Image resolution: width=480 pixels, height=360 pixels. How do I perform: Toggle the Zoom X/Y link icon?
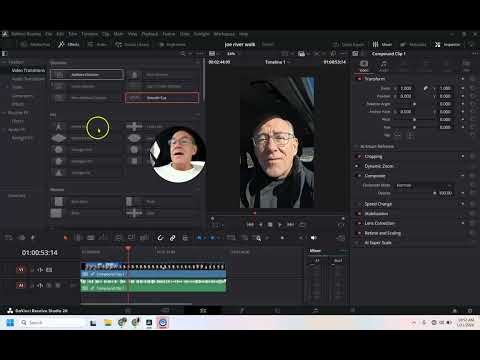[x=426, y=88]
